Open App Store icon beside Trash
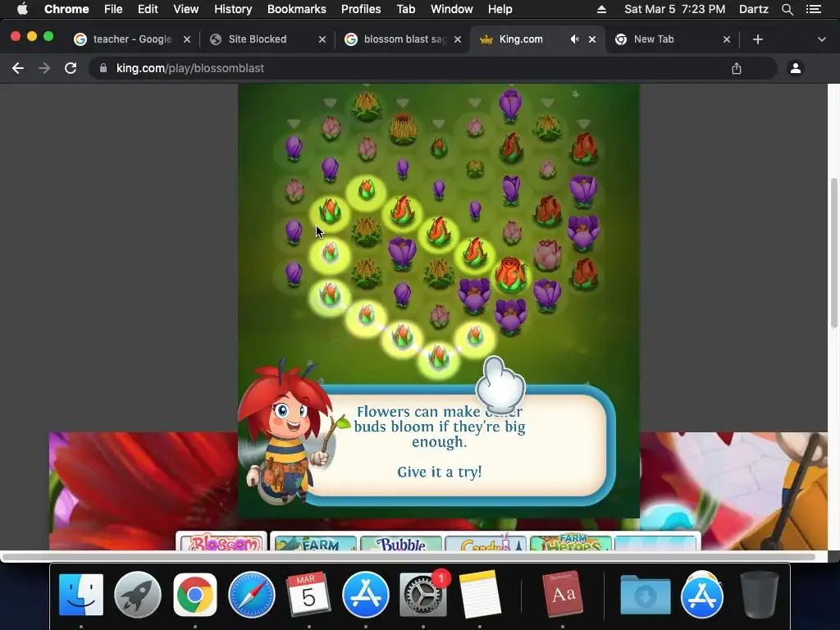840x630 pixels. [x=702, y=595]
